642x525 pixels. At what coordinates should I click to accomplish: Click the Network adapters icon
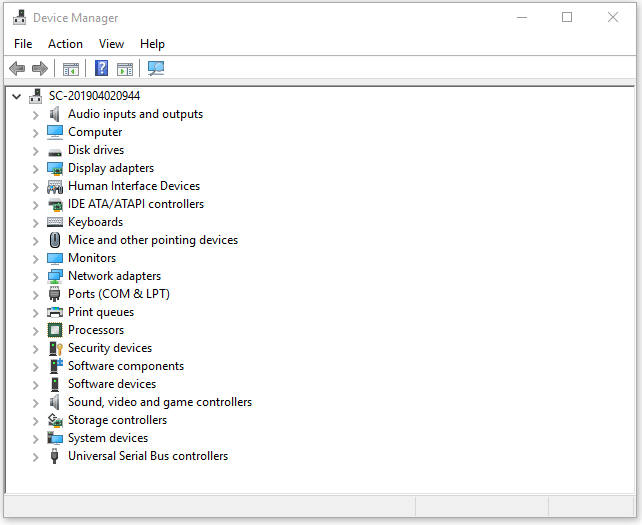[x=55, y=276]
